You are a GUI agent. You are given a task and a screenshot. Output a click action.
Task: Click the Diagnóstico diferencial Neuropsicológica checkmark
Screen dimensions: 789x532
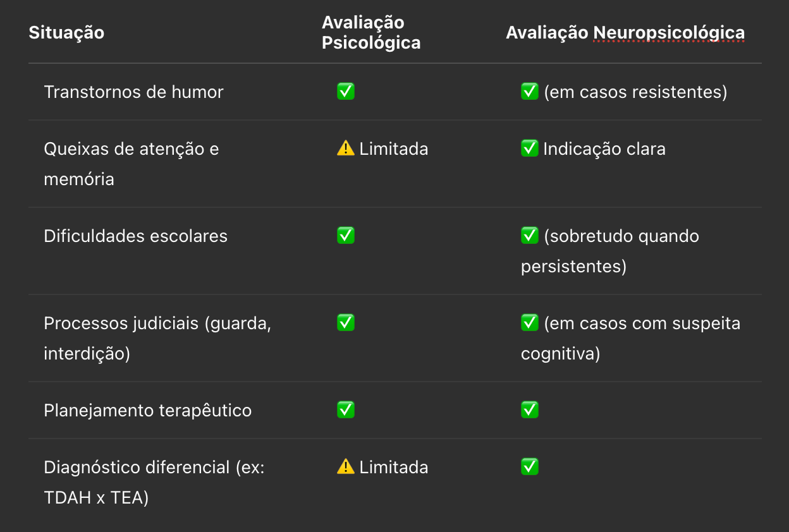click(529, 467)
